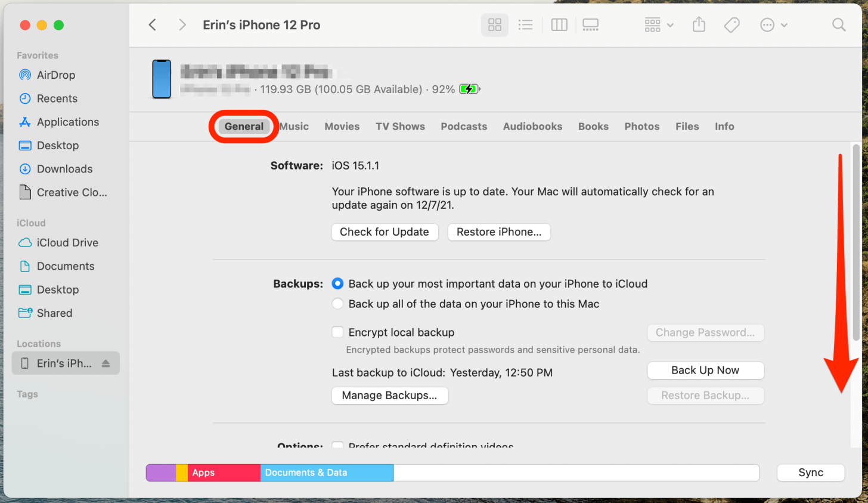Go back with the left chevron
The image size is (868, 503).
(x=153, y=24)
